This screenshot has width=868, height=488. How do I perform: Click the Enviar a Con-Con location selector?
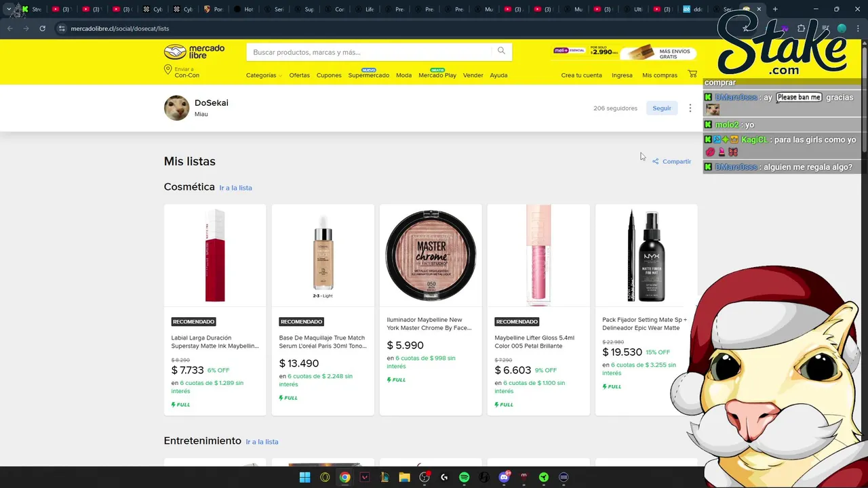(x=182, y=73)
